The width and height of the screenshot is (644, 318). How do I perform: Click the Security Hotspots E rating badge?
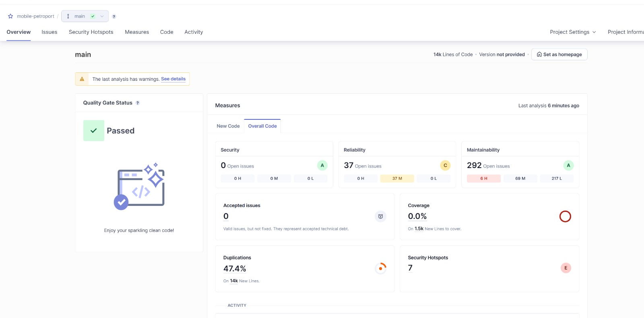click(566, 268)
